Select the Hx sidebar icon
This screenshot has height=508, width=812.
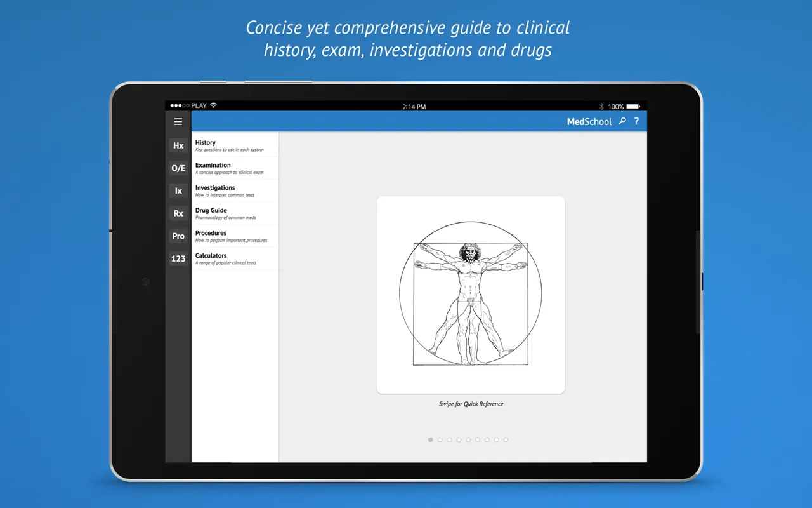(178, 145)
